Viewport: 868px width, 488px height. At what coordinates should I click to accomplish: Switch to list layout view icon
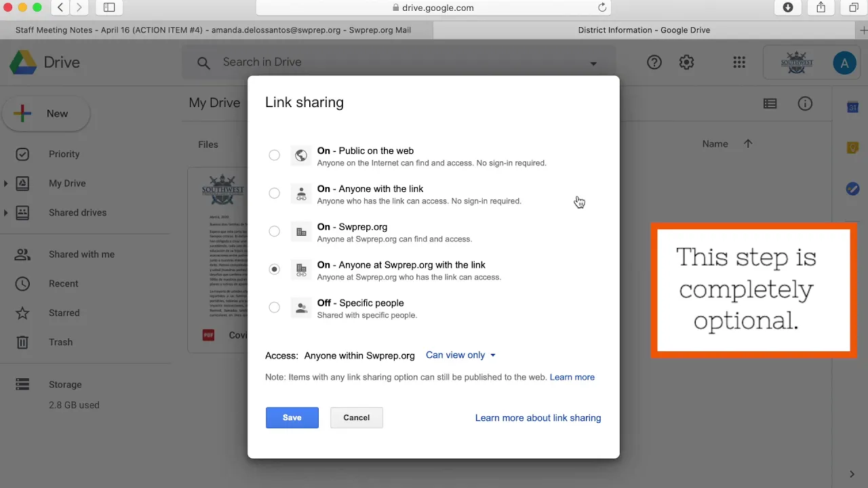770,104
